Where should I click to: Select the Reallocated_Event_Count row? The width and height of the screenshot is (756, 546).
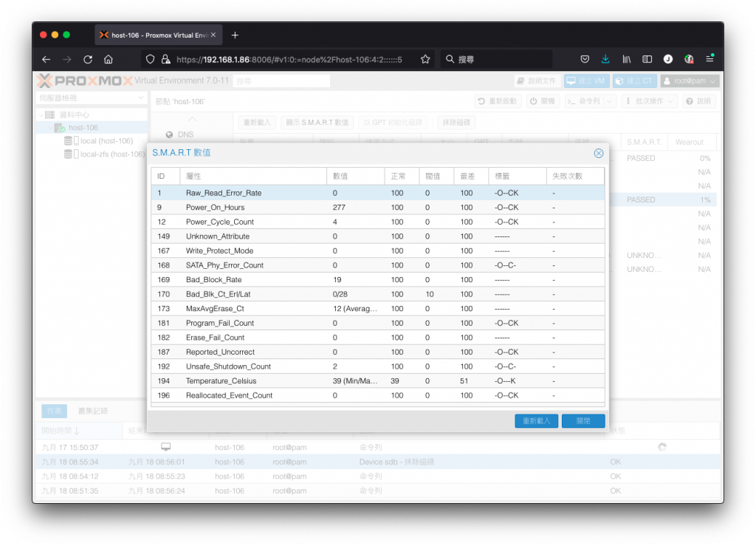coord(378,395)
